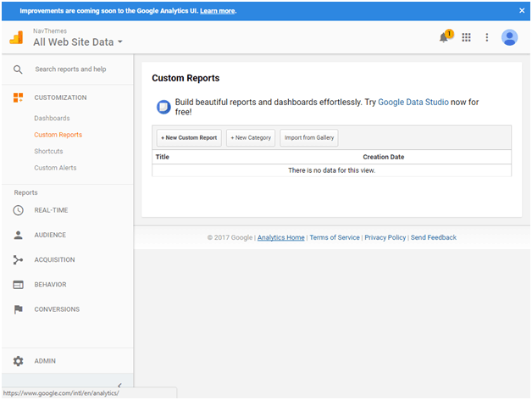Select Custom Reports in the sidebar
The image size is (532, 400).
pyautogui.click(x=58, y=135)
